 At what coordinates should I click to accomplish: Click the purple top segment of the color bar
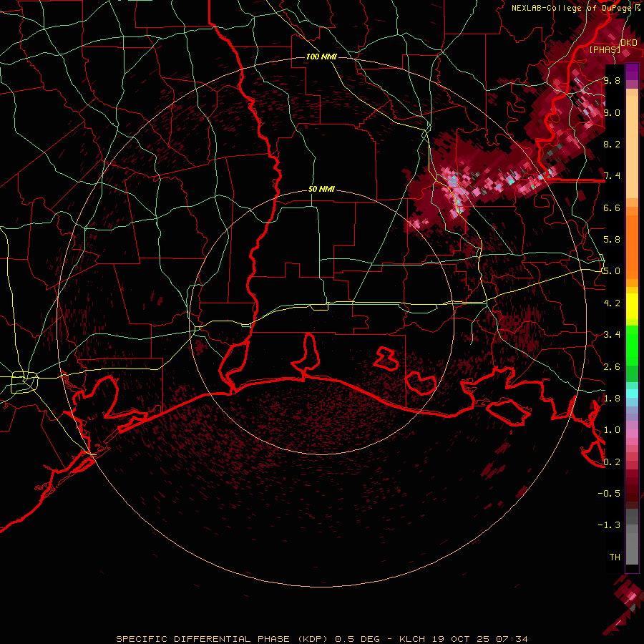click(x=632, y=72)
